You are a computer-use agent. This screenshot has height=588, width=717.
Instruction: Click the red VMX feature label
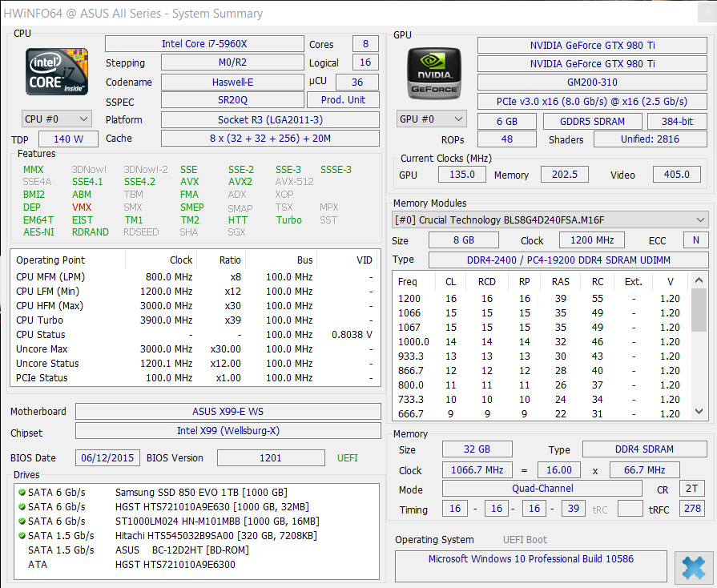[82, 207]
